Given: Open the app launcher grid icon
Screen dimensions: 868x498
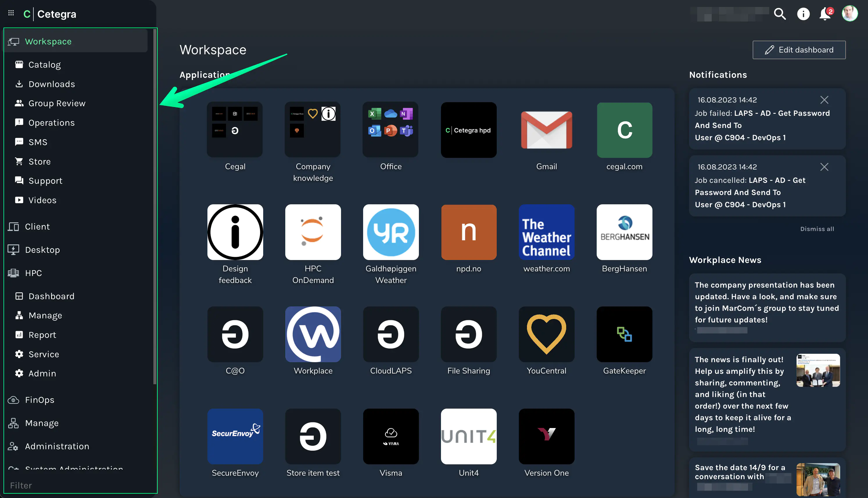Looking at the screenshot, I should point(11,13).
